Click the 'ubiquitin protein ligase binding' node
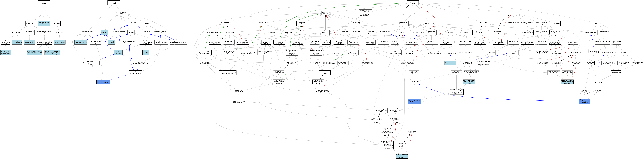Screen dimensions: 644x159 (5, 53)
